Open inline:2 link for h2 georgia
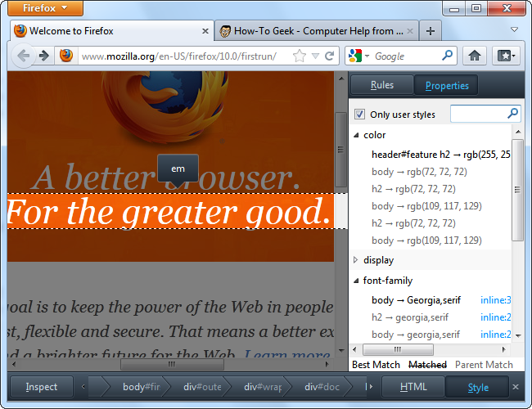Screen dimensions: 532x409 (496, 317)
